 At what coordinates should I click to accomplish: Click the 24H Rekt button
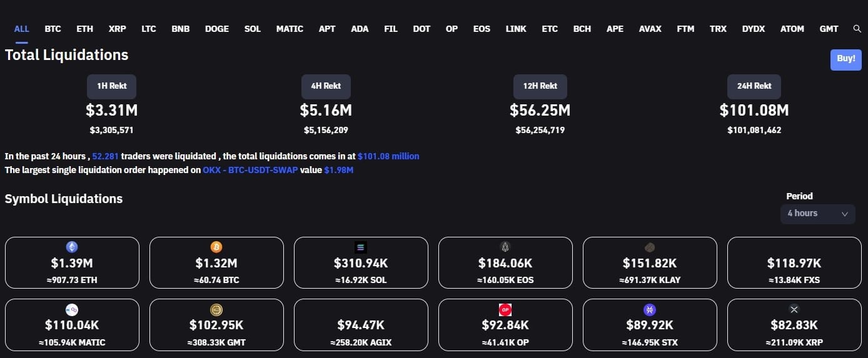[x=754, y=86]
